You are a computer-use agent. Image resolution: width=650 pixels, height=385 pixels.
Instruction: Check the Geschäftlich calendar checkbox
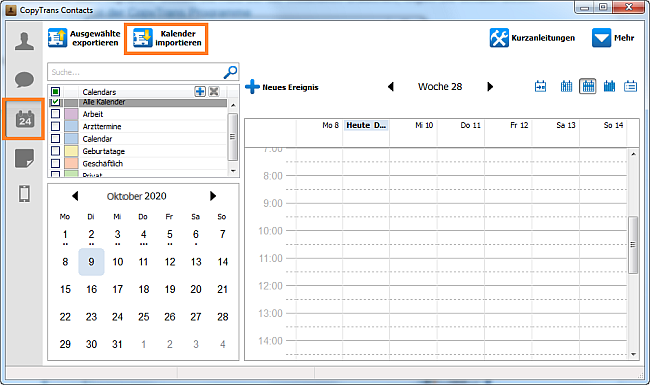[56, 164]
